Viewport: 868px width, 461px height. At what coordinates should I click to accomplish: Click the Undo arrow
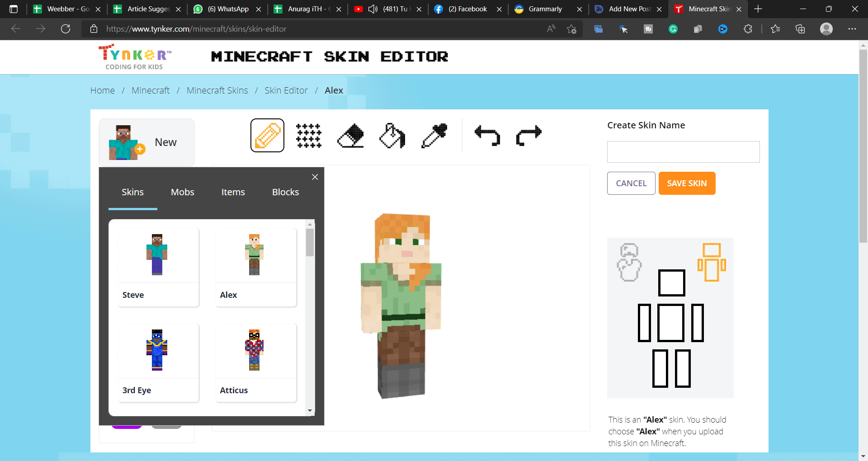point(487,136)
